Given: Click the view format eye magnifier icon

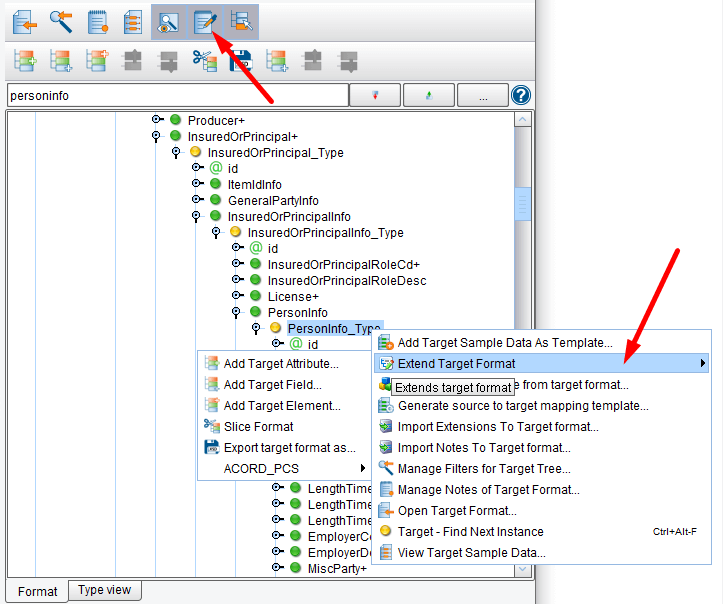Looking at the screenshot, I should (169, 20).
